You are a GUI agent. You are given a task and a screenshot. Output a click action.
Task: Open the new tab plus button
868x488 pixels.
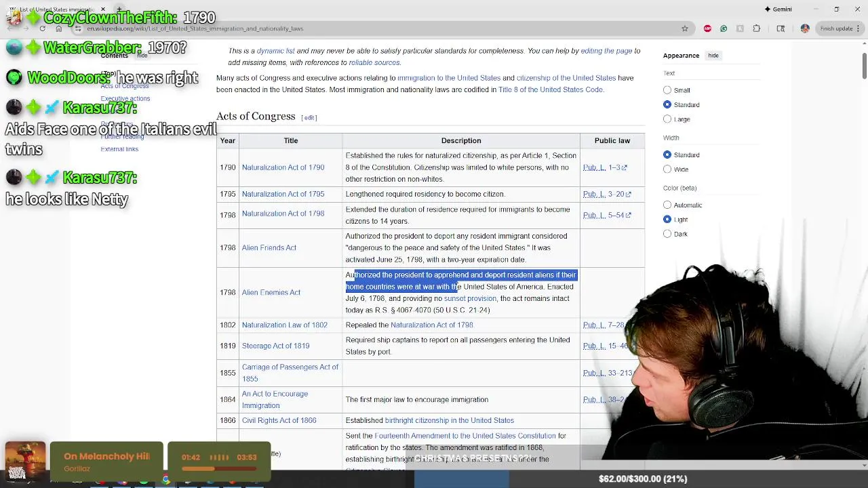coord(121,9)
